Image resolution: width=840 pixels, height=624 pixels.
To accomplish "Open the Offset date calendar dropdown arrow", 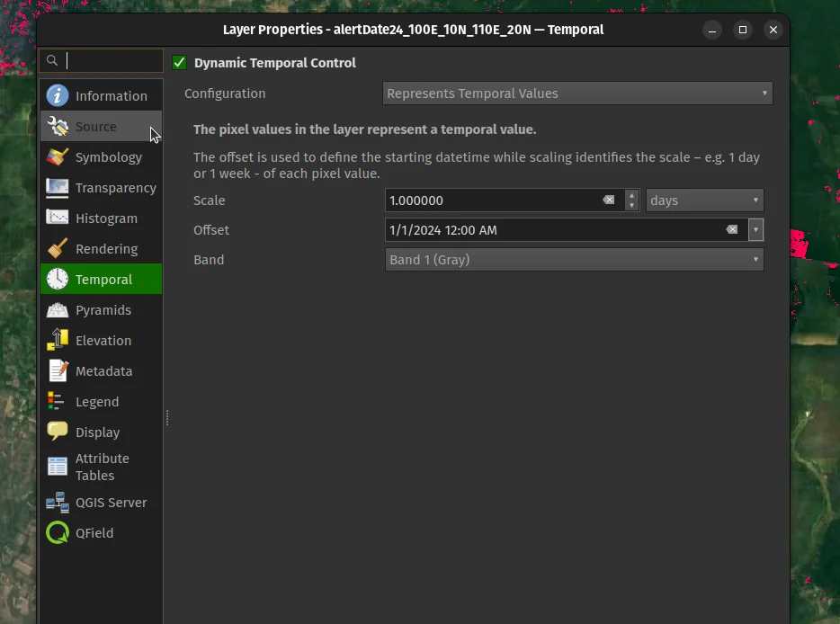I will (x=755, y=230).
